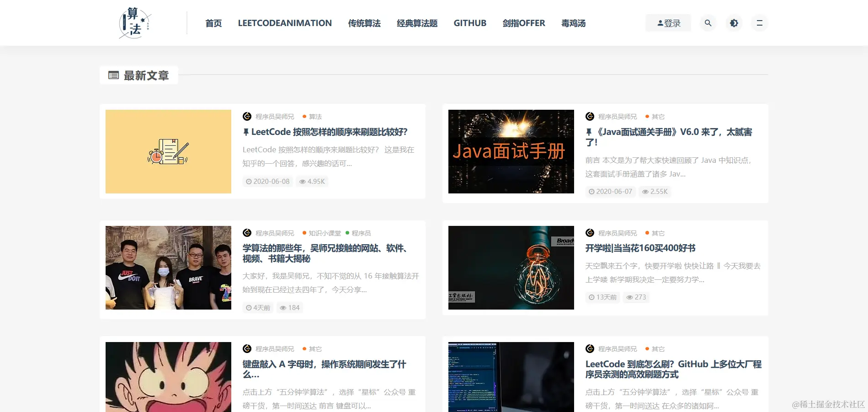The height and width of the screenshot is (412, 868).
Task: Open the code screen thumbnail
Action: tap(511, 377)
